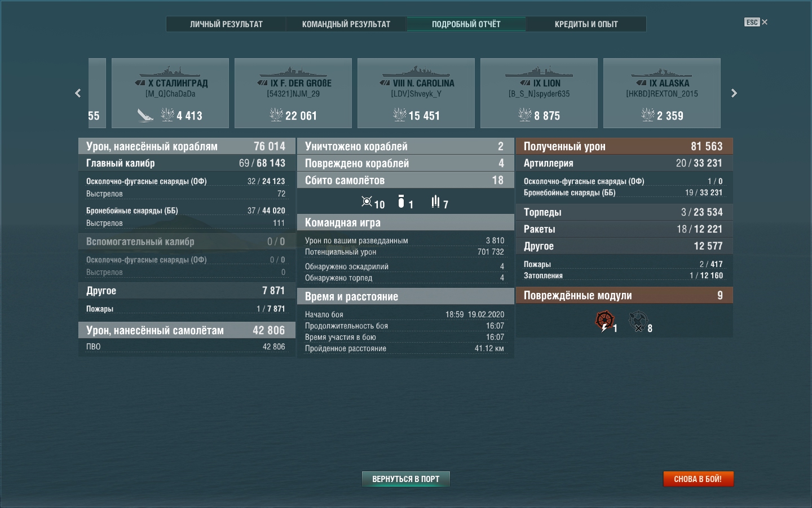Click torpedo bombers shot down icon

click(435, 202)
